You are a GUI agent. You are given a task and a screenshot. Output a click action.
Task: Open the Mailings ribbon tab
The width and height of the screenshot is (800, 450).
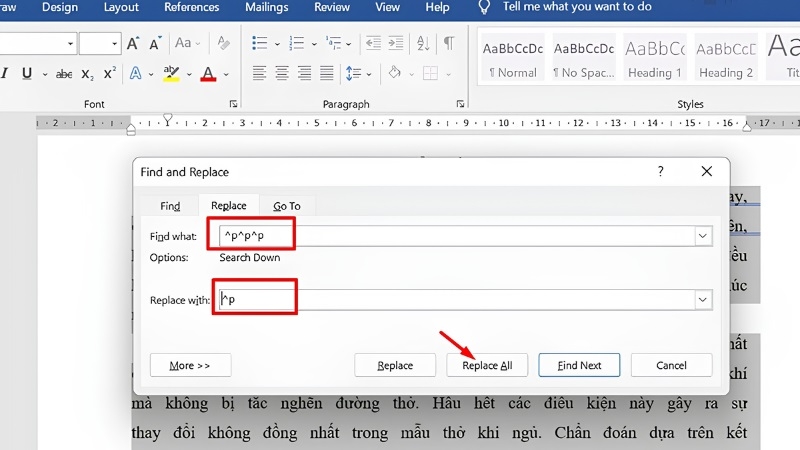coord(266,7)
